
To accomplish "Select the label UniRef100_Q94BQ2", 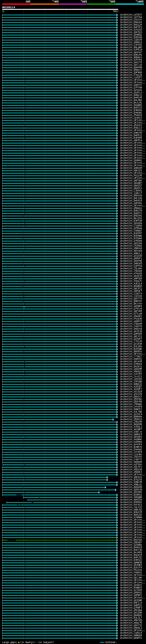I will (131, 35).
